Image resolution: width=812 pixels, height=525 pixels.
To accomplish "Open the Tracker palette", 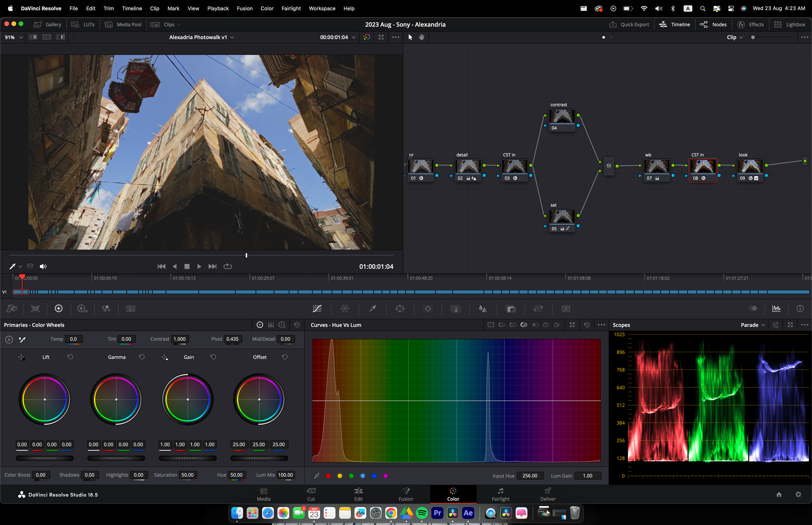I will pyautogui.click(x=428, y=309).
